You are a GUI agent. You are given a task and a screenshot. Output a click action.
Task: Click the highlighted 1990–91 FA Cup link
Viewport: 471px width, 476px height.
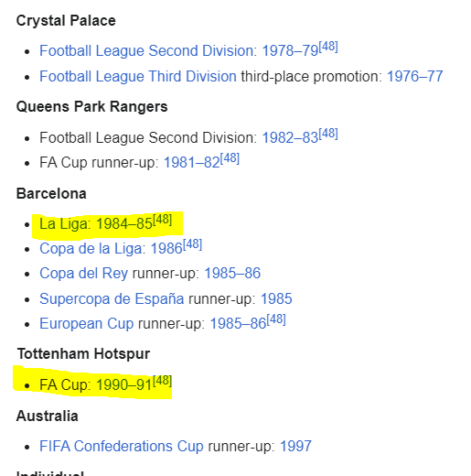pos(124,384)
